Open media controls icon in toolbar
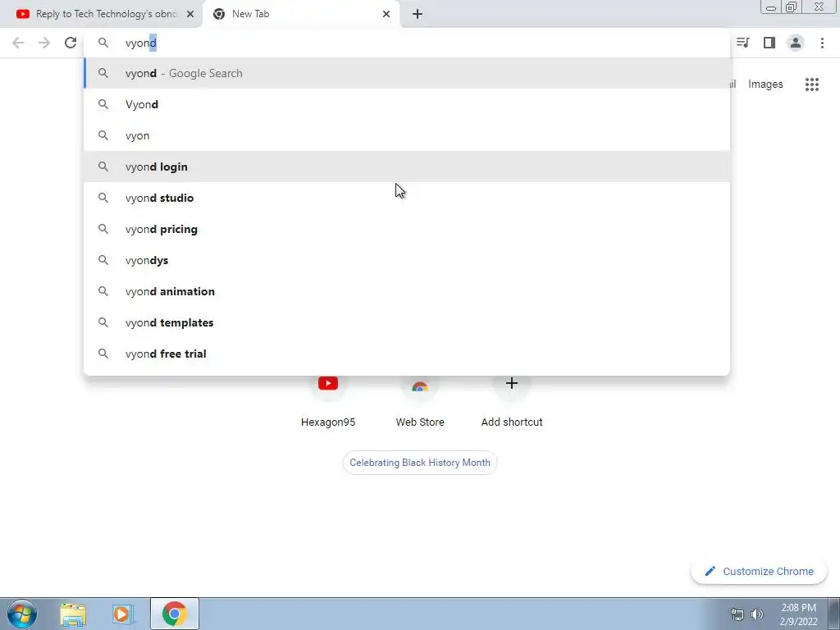 click(x=743, y=43)
